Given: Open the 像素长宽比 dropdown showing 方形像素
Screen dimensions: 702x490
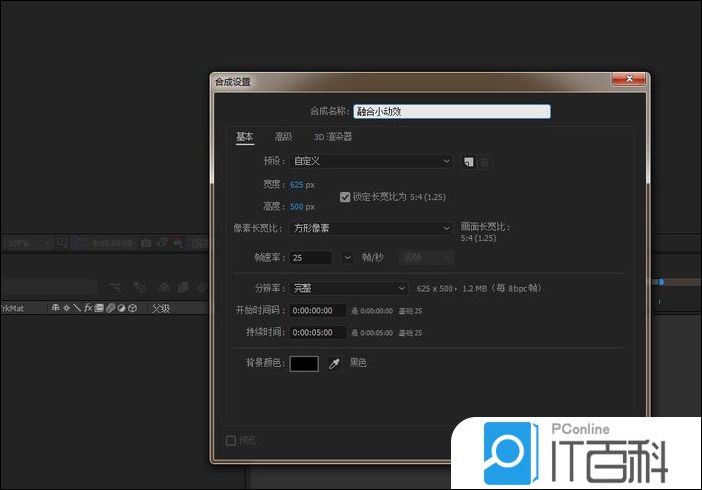Looking at the screenshot, I should coord(371,228).
